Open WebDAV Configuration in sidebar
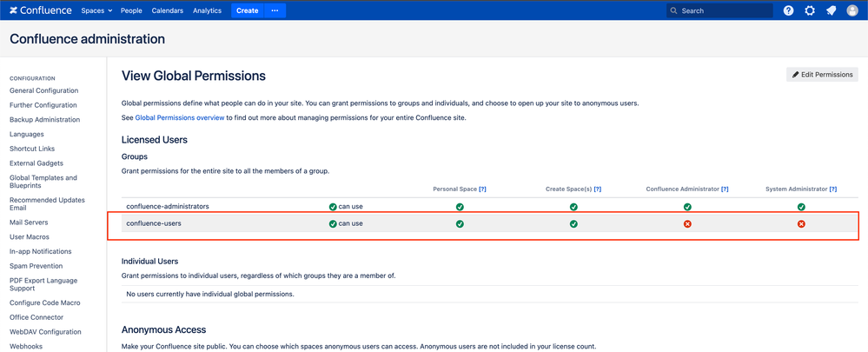This screenshot has height=352, width=868. [45, 332]
